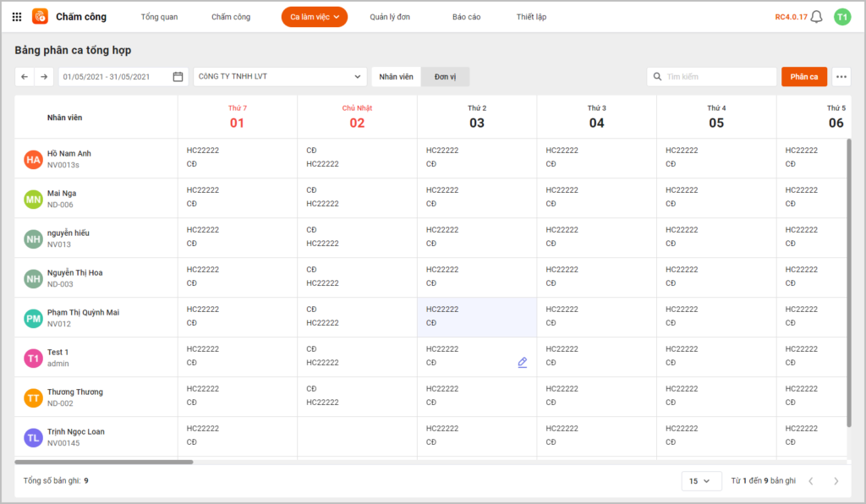Click the Phân ca button
Viewport: 866px width, 504px height.
pyautogui.click(x=803, y=77)
